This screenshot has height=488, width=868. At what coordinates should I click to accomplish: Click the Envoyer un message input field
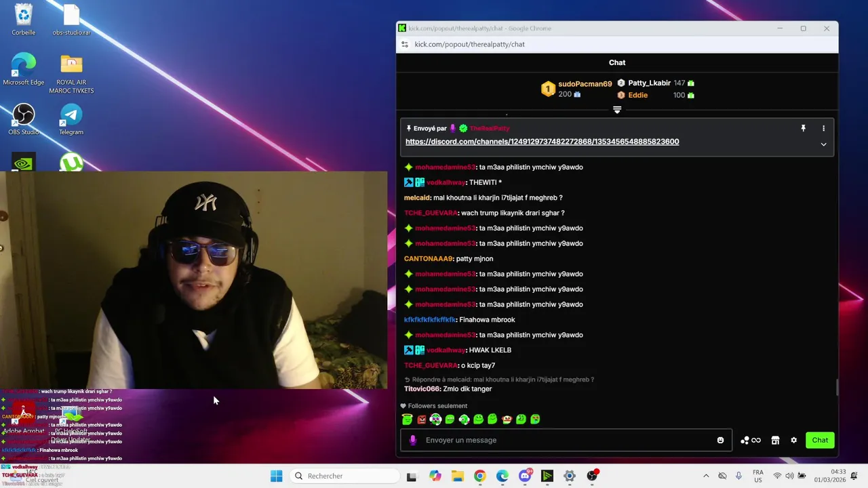pos(566,440)
